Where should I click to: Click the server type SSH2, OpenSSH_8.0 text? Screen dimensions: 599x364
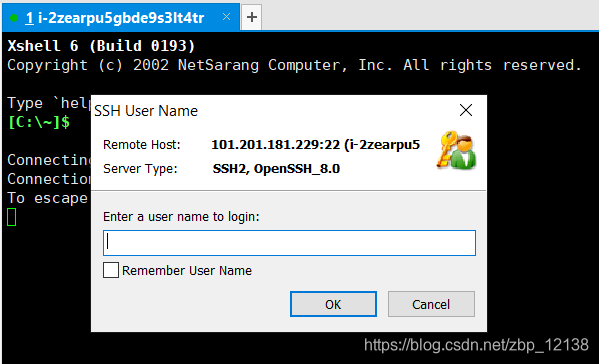(x=276, y=169)
